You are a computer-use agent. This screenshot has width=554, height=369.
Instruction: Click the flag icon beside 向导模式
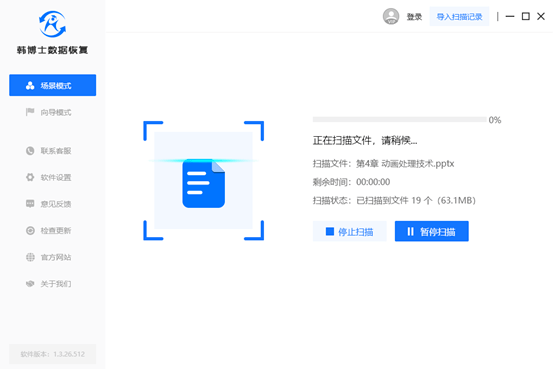tap(30, 112)
